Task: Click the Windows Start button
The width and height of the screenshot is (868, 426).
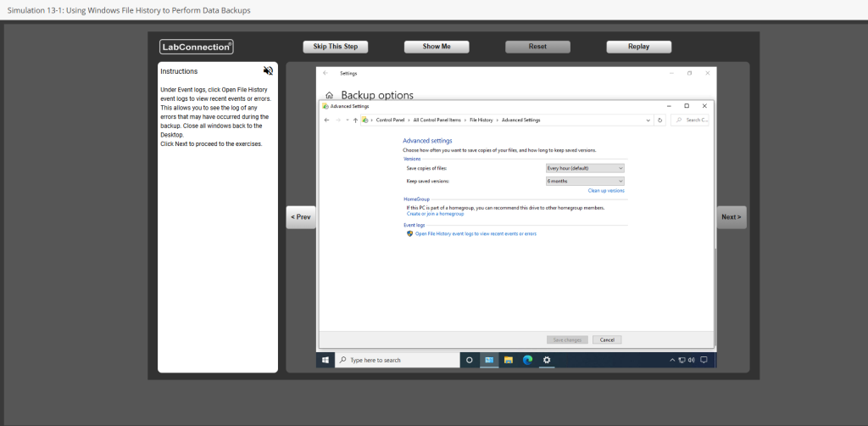Action: pyautogui.click(x=325, y=360)
